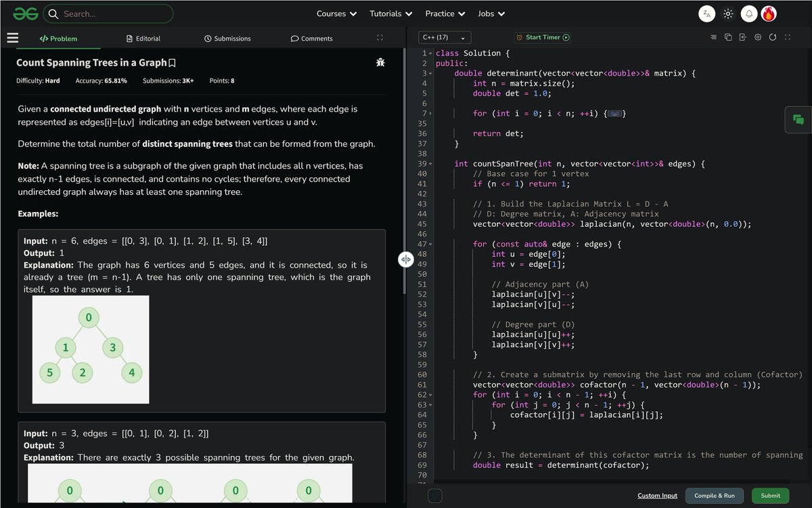812x508 pixels.
Task: Open editor settings gear
Action: point(758,37)
